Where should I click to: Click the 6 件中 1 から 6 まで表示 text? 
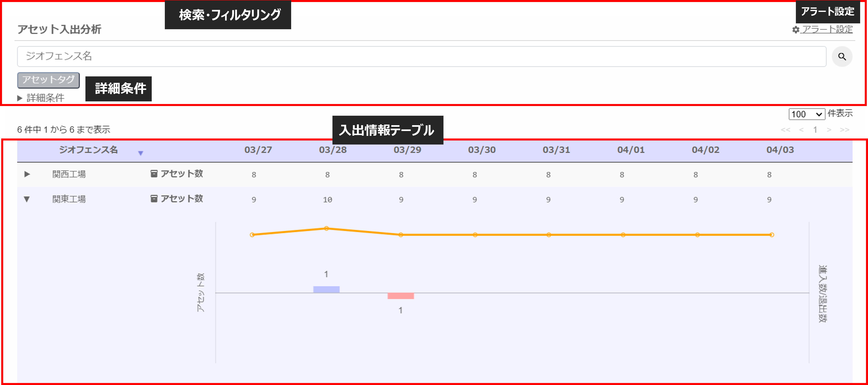click(64, 130)
